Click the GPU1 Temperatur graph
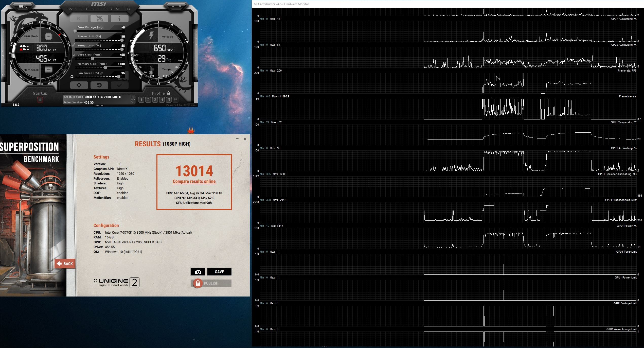This screenshot has width=644, height=348. (448, 135)
